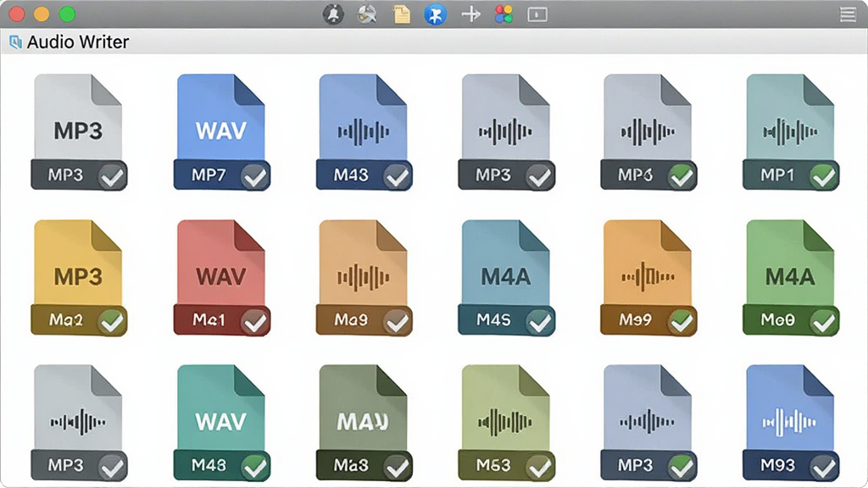The width and height of the screenshot is (868, 488).
Task: Click the four colored dots icon
Action: [504, 14]
